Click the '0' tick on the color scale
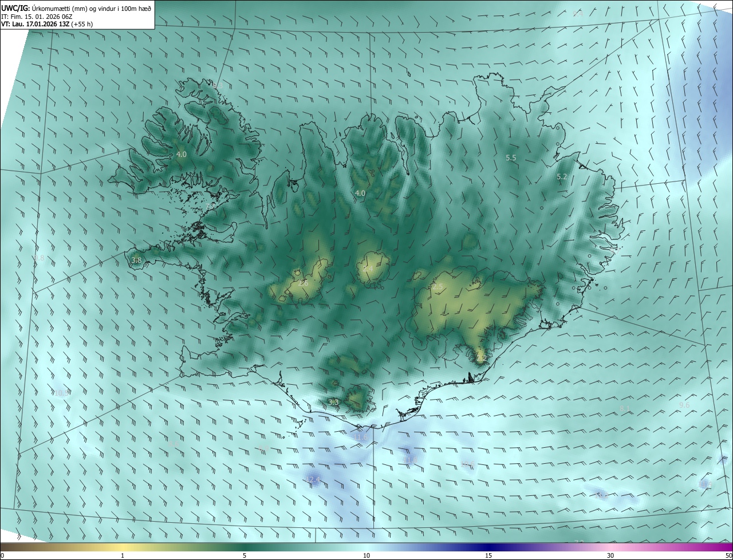 coord(2,555)
